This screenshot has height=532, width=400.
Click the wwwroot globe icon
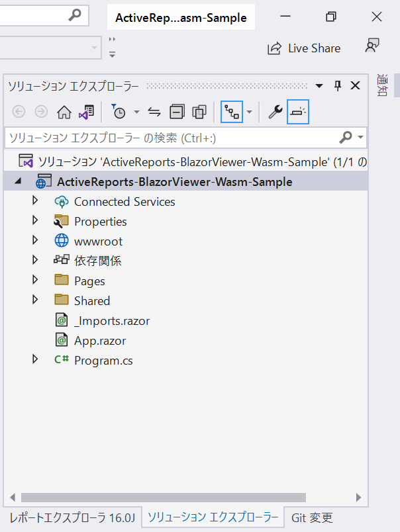point(62,241)
